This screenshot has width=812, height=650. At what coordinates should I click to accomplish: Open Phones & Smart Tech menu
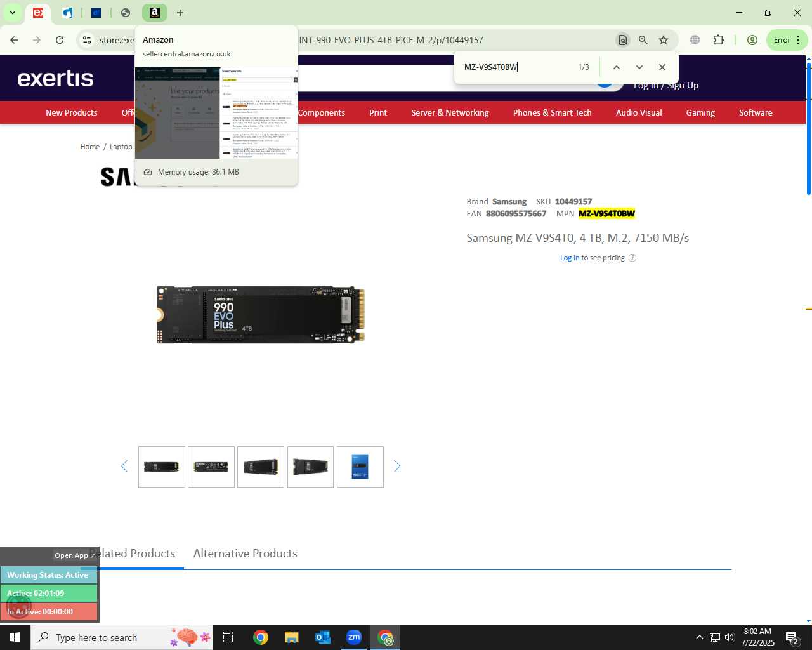(553, 112)
